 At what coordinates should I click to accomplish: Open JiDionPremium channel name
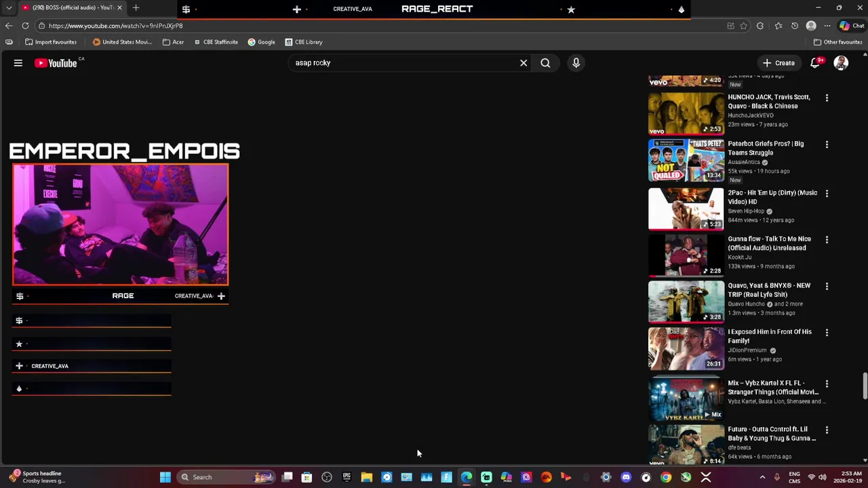click(x=747, y=350)
